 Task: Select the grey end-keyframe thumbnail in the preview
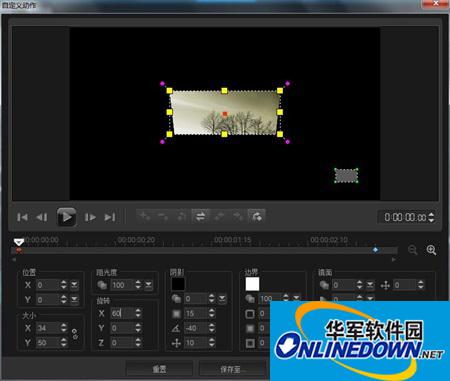click(x=346, y=175)
